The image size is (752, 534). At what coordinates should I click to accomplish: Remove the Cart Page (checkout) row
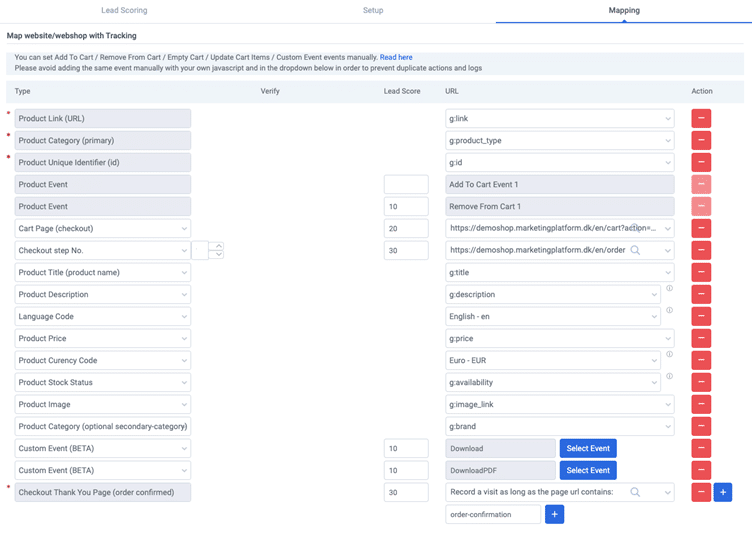pos(701,228)
